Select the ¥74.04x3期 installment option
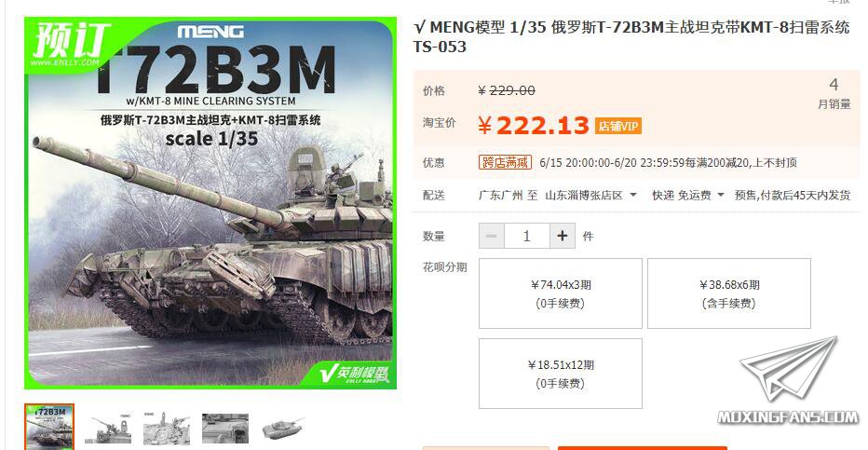868x450 pixels. point(561,293)
